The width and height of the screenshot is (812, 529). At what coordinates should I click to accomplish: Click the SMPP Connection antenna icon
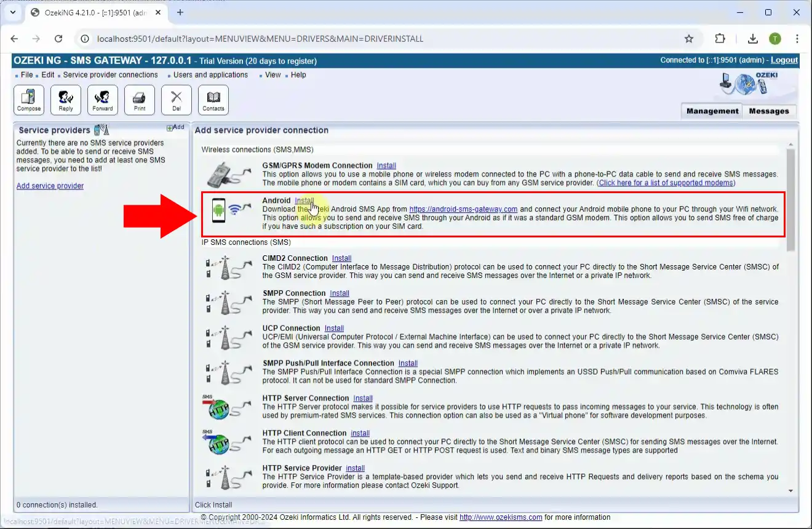[228, 303]
